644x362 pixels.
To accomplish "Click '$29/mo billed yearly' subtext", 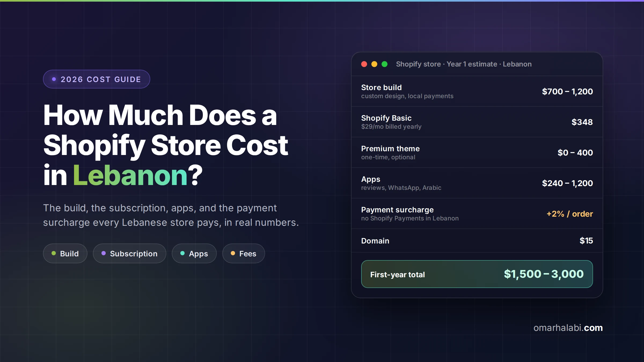I will click(391, 127).
